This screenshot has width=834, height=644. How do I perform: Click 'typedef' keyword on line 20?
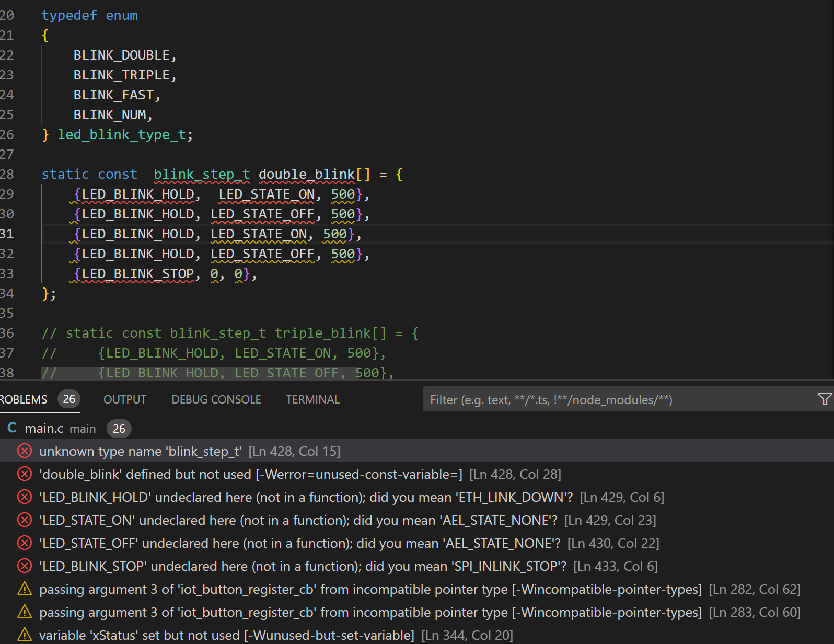pos(70,15)
